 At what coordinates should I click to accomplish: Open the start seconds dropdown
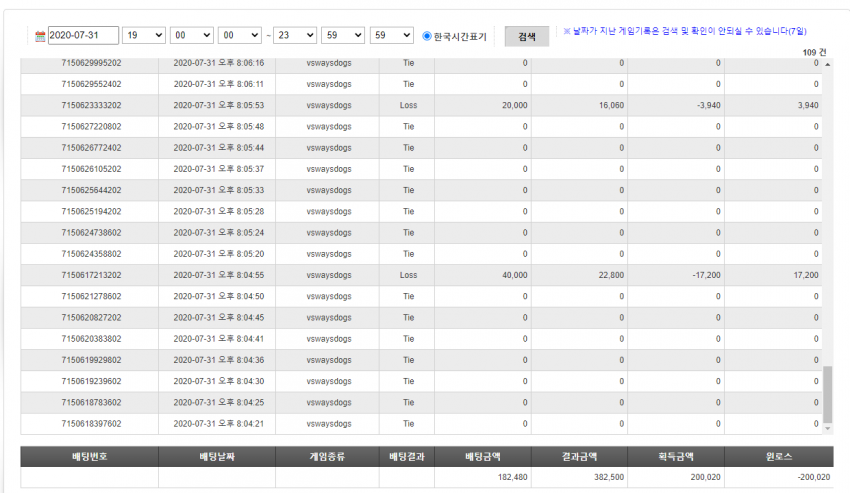240,35
